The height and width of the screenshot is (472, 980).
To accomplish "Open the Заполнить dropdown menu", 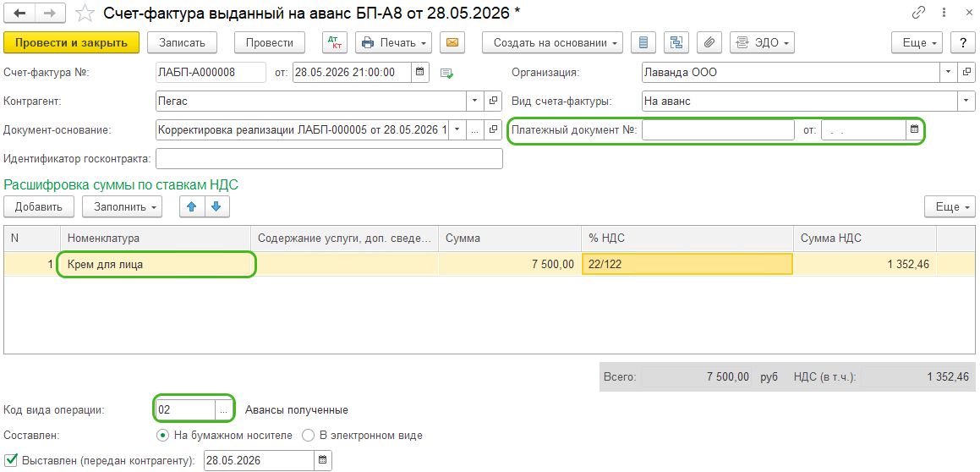I will click(122, 207).
